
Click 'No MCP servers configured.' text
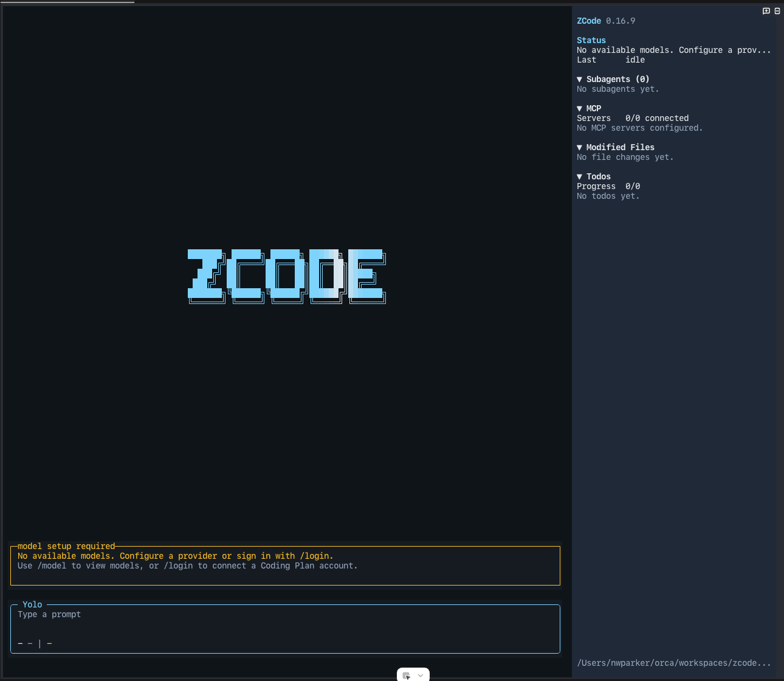click(640, 128)
